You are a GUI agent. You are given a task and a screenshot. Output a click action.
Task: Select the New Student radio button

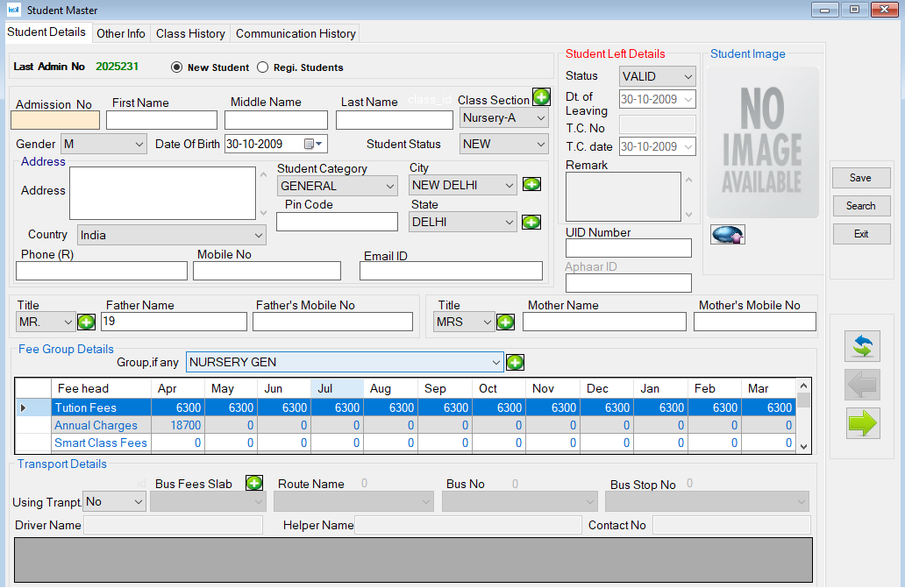[176, 67]
